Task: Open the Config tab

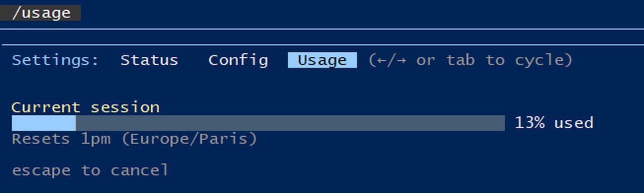Action: tap(238, 60)
